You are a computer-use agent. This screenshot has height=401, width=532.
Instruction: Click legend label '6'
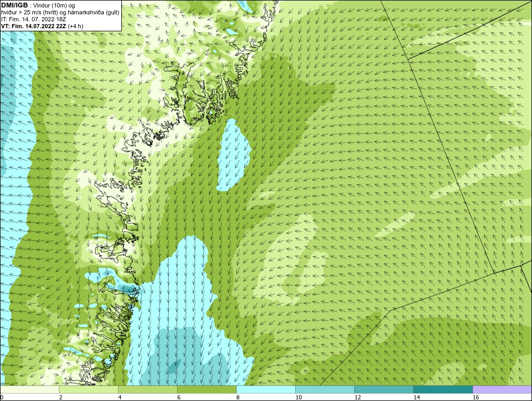point(179,397)
